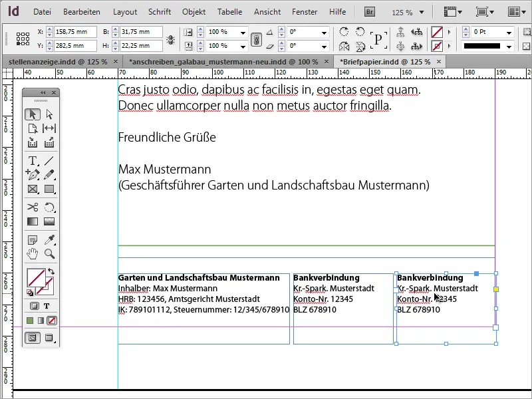The width and height of the screenshot is (532, 399).
Task: Apply gradient from the toolbox
Action: (x=41, y=321)
